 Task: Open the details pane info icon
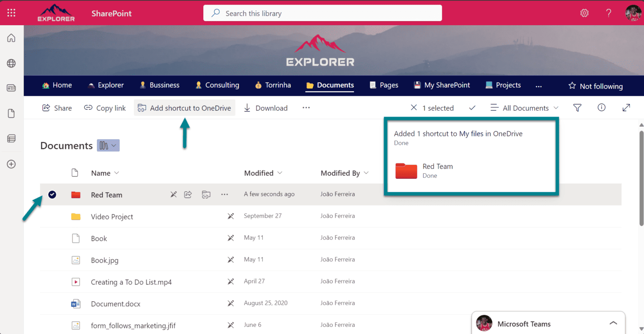(x=602, y=108)
